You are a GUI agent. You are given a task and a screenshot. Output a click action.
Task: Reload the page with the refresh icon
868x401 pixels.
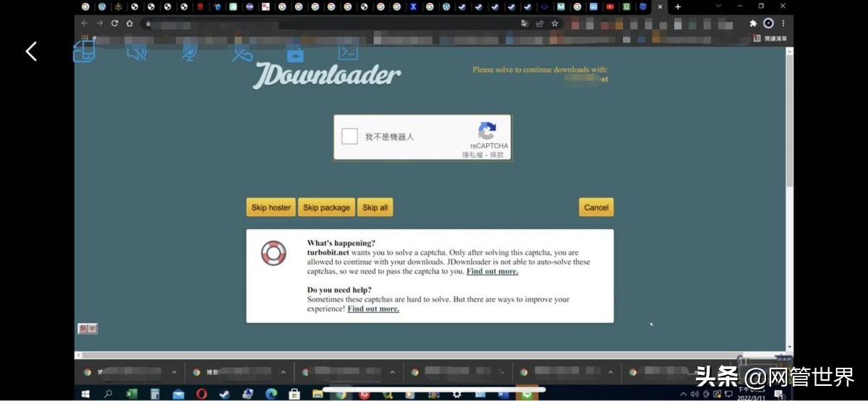click(114, 23)
